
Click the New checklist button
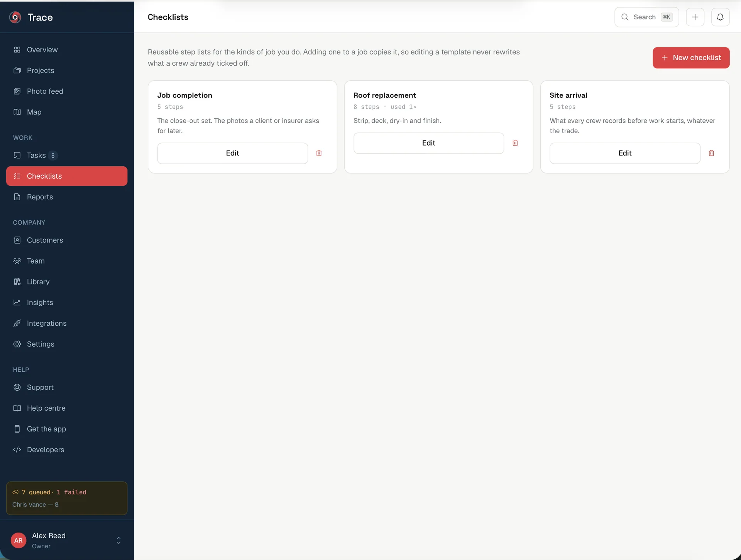691,58
